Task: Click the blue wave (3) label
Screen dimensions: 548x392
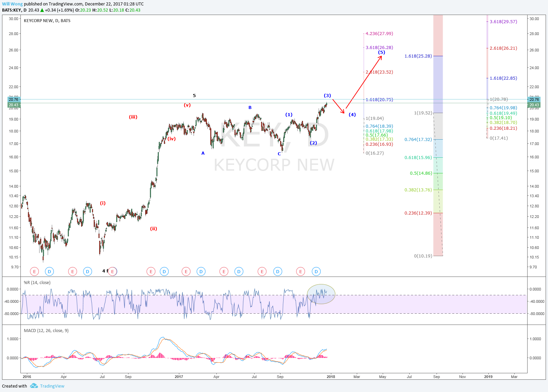Action: tap(327, 95)
